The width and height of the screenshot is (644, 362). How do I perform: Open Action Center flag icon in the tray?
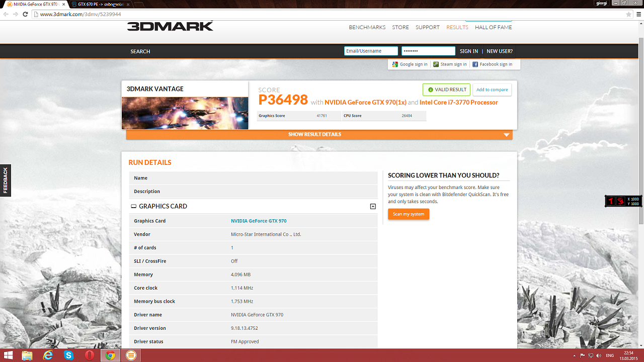pos(582,355)
